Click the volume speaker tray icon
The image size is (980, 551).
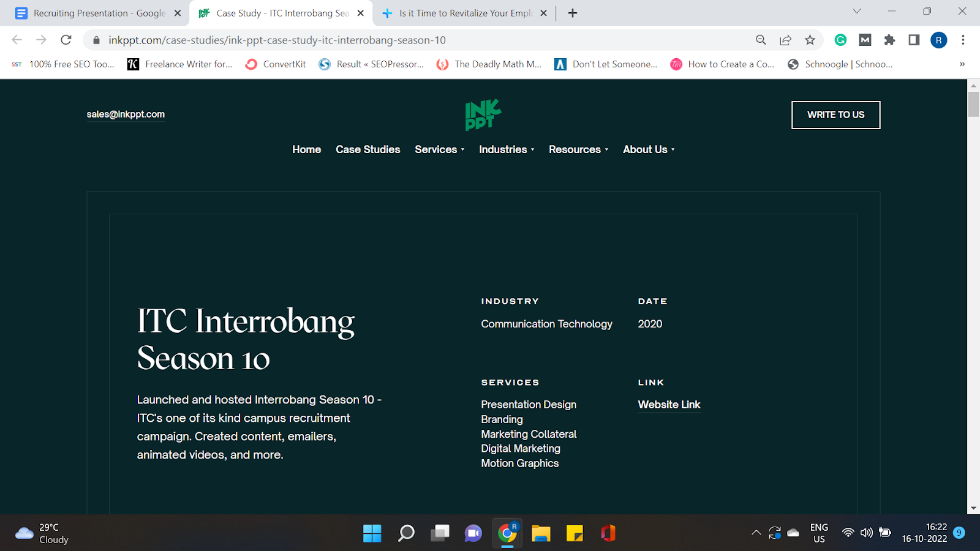tap(866, 533)
